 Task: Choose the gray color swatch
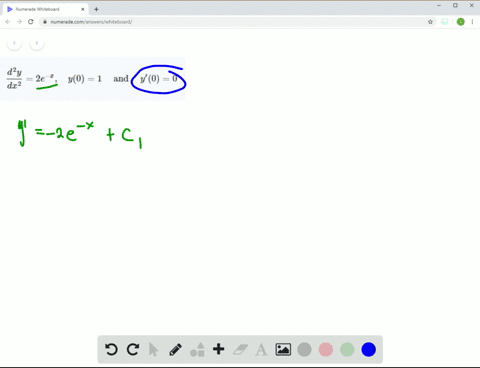coord(304,350)
